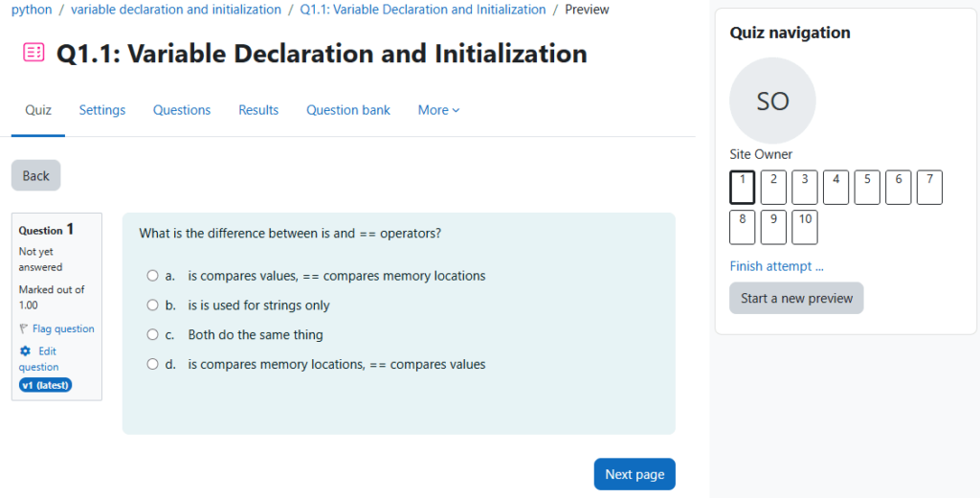This screenshot has height=498, width=980.
Task: Select answer d about is comparing memory locations
Action: tap(152, 365)
